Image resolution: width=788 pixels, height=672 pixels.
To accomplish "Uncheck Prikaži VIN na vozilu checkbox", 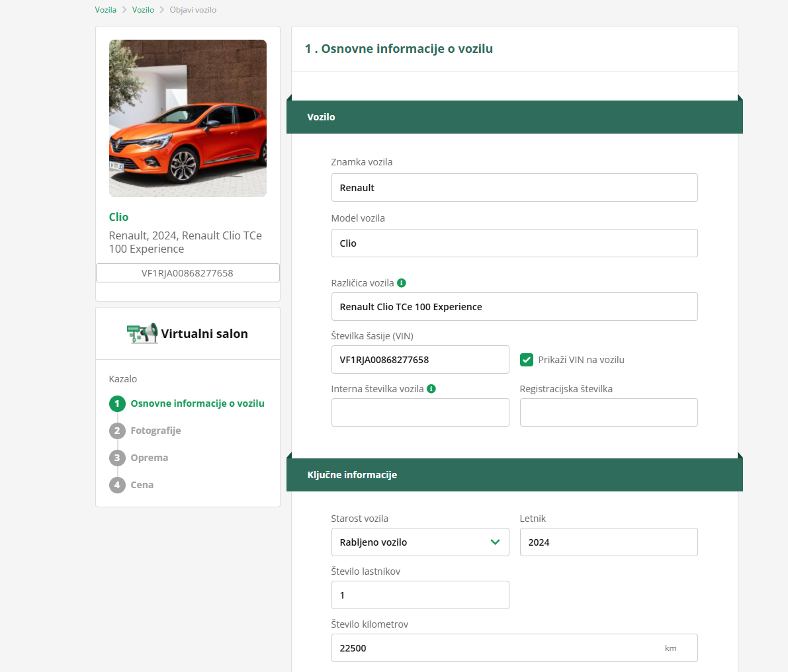I will click(x=526, y=360).
